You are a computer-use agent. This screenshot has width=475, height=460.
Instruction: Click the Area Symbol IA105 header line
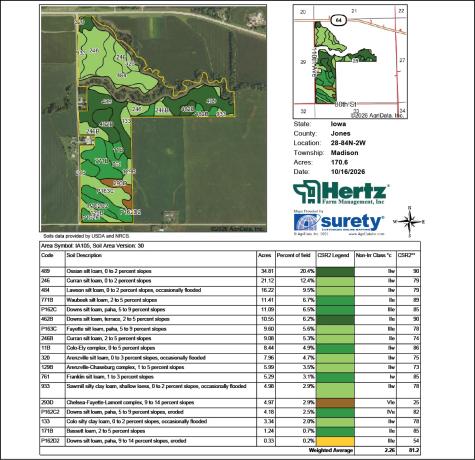(x=92, y=246)
